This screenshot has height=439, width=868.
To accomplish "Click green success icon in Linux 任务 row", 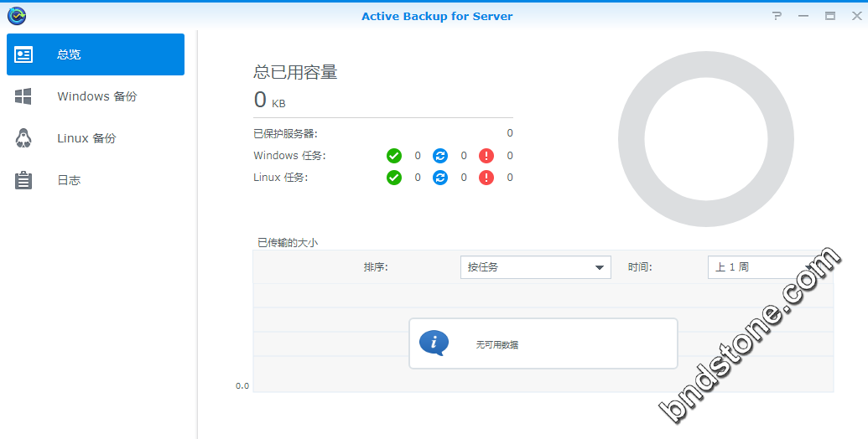I will [x=394, y=178].
